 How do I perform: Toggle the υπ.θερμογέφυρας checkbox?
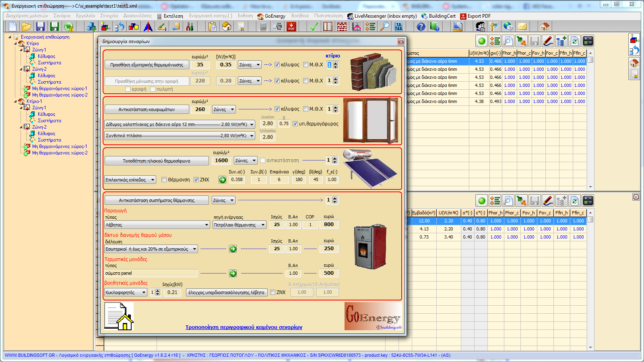[x=295, y=124]
